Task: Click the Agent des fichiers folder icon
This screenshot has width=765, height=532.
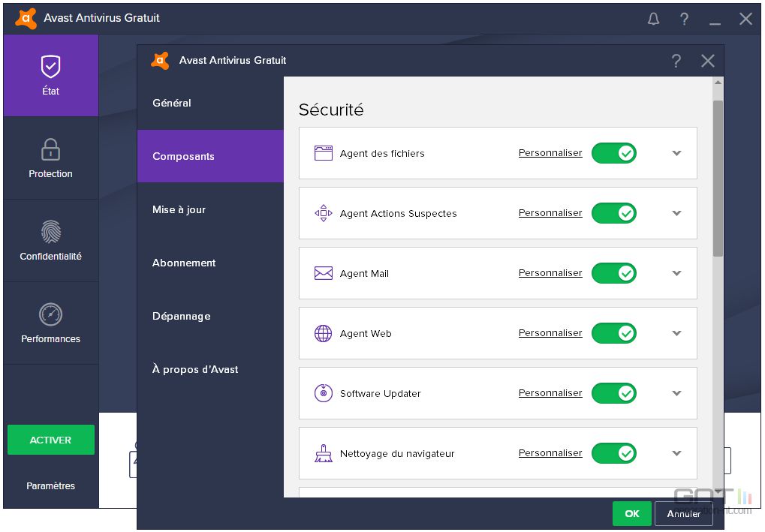Action: pyautogui.click(x=324, y=153)
